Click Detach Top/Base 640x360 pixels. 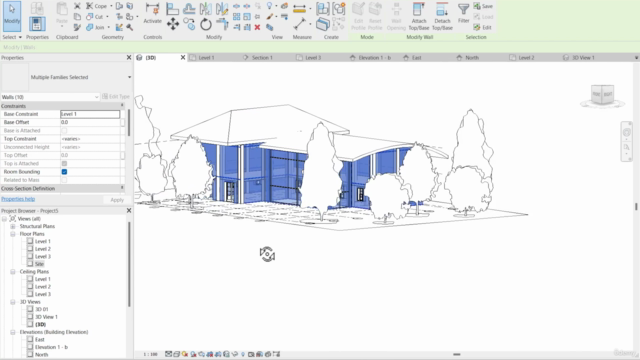click(x=442, y=16)
